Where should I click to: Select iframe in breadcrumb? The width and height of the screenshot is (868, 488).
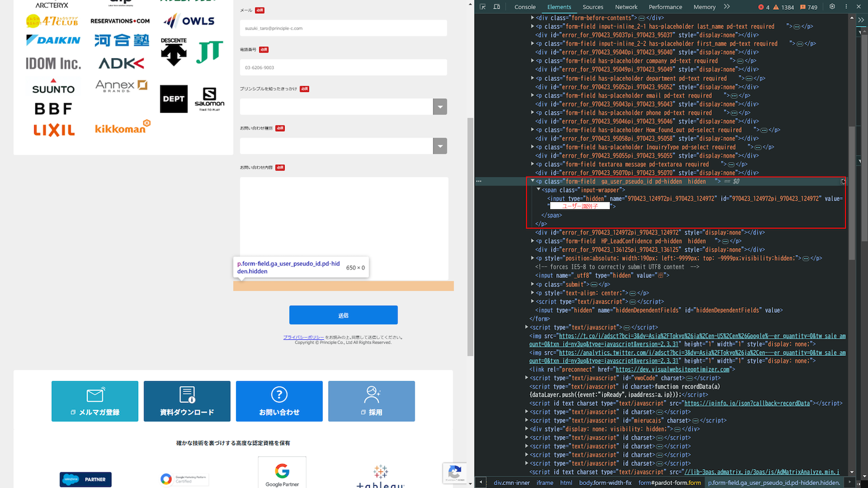click(x=545, y=483)
